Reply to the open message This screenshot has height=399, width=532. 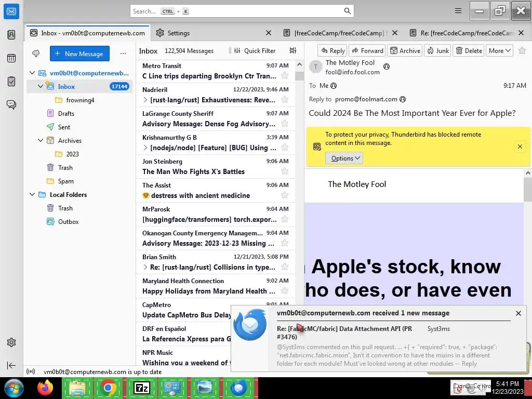pos(332,50)
